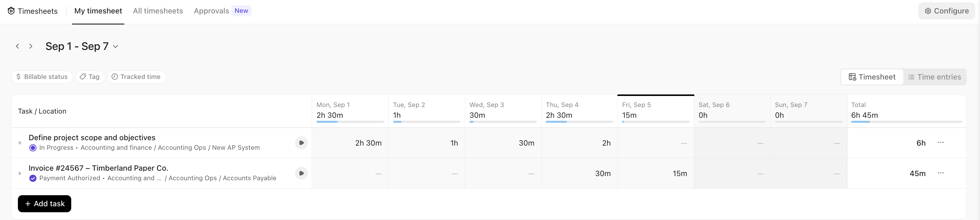Click the Tag filter icon
This screenshot has height=220, width=980.
point(83,77)
